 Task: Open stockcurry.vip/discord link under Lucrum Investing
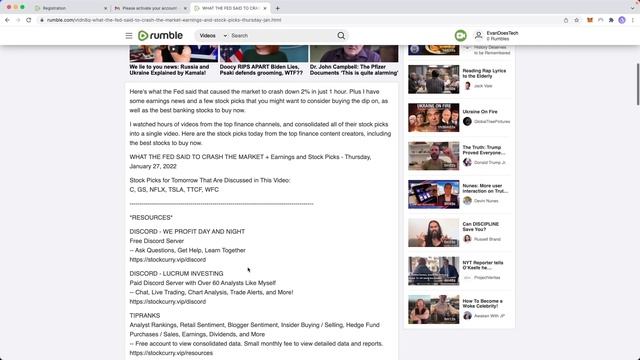(x=168, y=302)
